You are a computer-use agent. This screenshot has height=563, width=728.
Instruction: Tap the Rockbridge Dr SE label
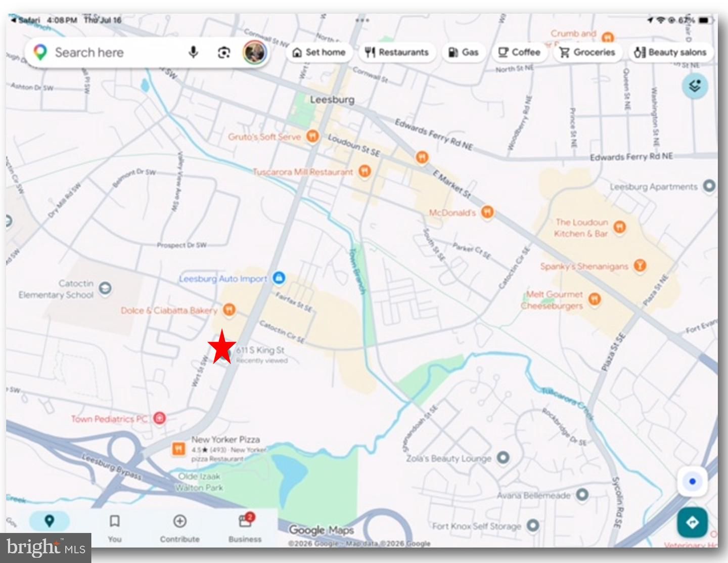[565, 426]
